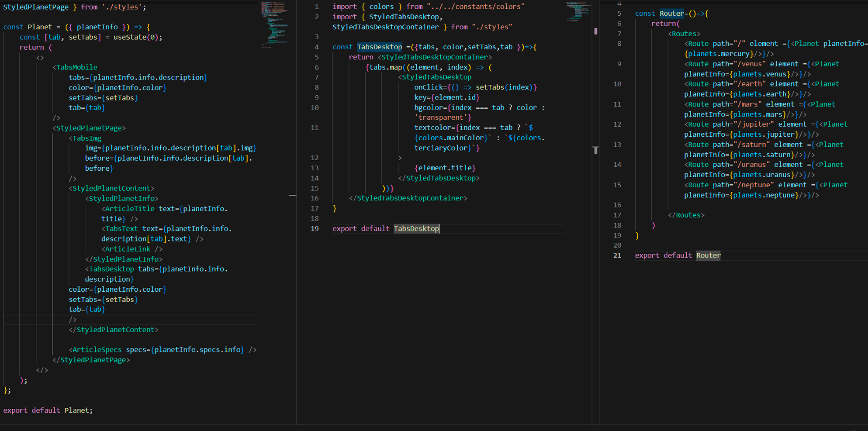
Task: Click 'const Planet' declaration name
Action: coord(40,27)
